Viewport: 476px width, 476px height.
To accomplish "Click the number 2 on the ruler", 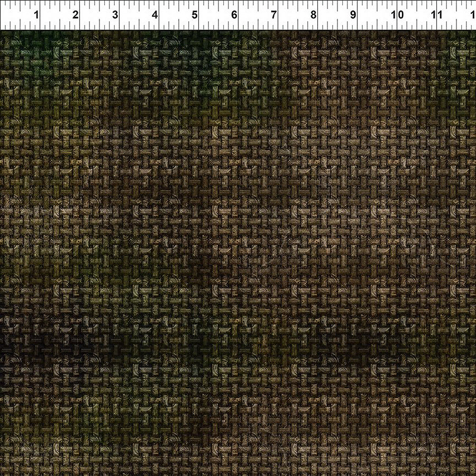I will [75, 14].
